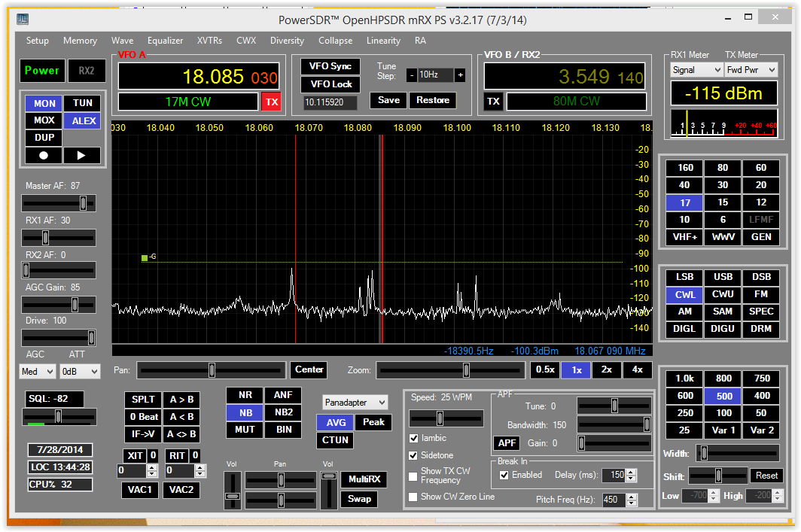Open the Memory menu
This screenshot has width=801, height=532.
click(x=81, y=41)
